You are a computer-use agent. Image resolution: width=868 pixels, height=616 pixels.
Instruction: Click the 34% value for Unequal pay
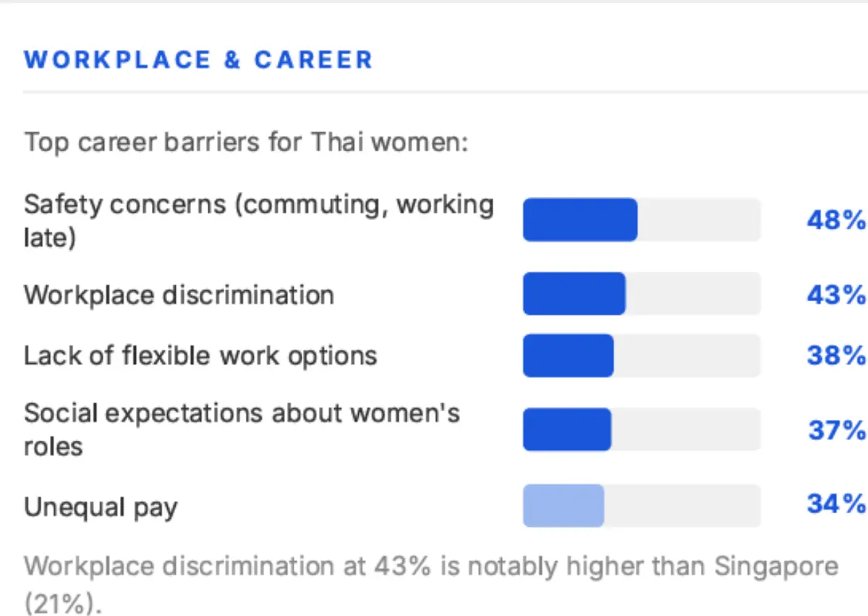point(835,504)
